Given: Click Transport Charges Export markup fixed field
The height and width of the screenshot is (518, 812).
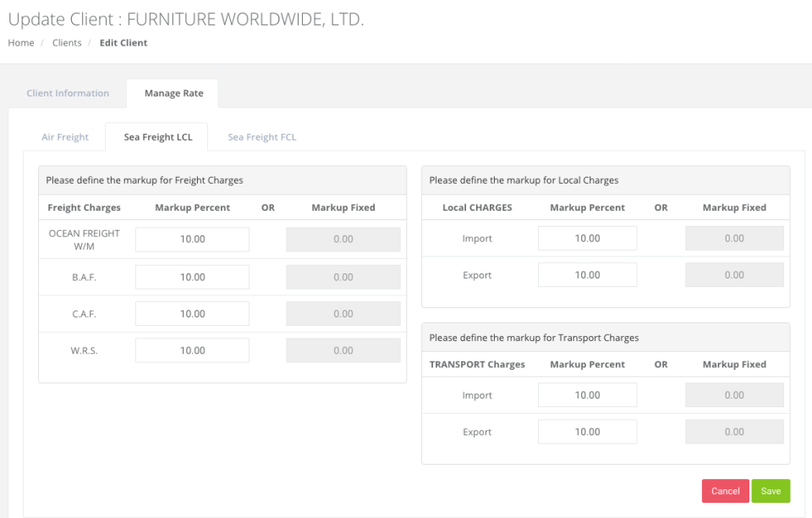Looking at the screenshot, I should 733,432.
